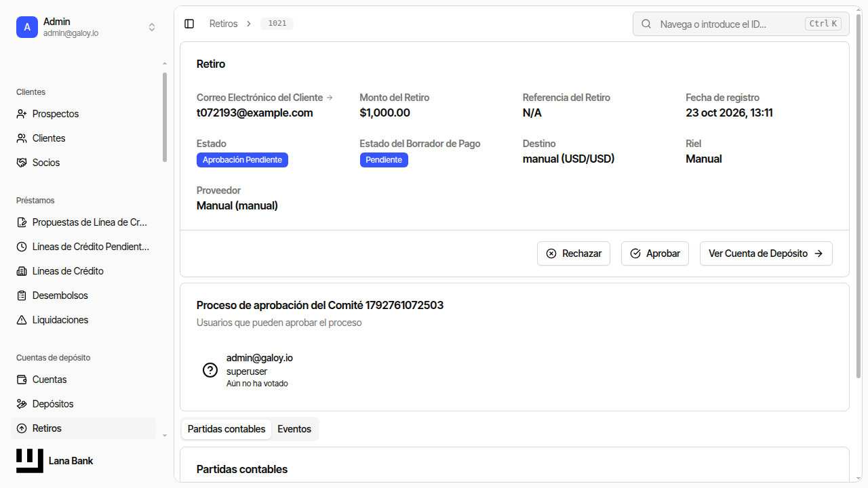Click the sidebar scroll down arrow

pyautogui.click(x=165, y=435)
